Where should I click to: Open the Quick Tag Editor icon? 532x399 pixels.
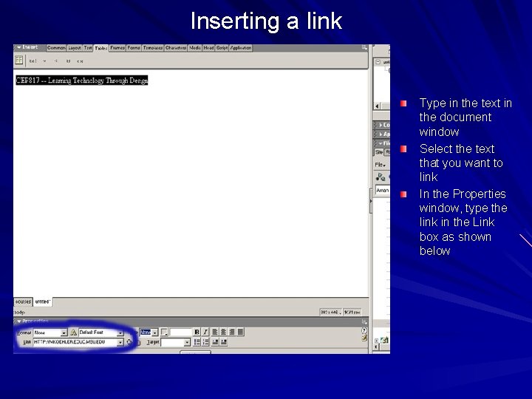(x=364, y=338)
